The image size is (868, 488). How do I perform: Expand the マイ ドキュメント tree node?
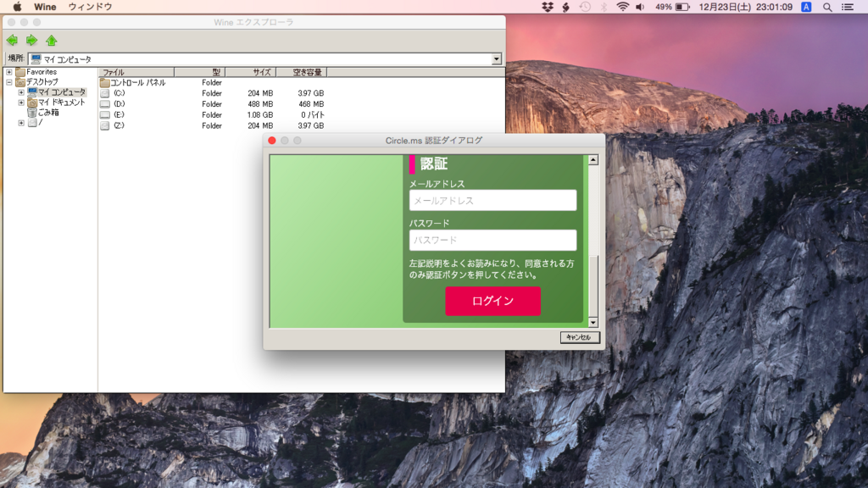[21, 103]
